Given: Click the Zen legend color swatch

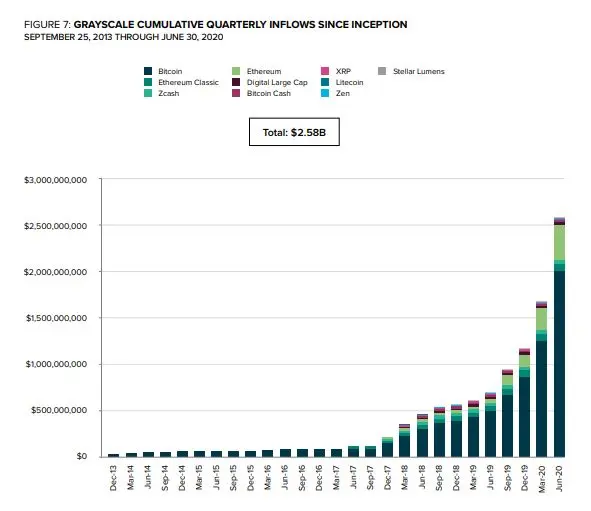Looking at the screenshot, I should tap(325, 93).
